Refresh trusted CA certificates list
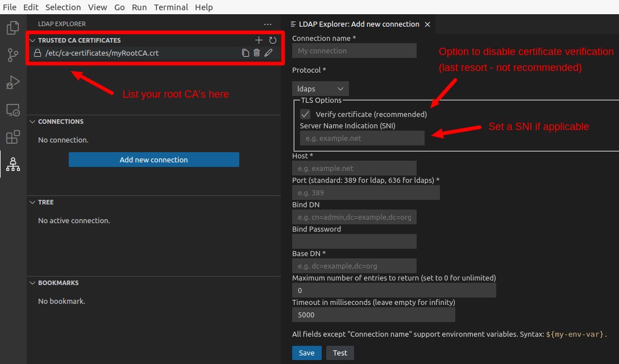Image resolution: width=619 pixels, height=364 pixels. click(x=273, y=40)
